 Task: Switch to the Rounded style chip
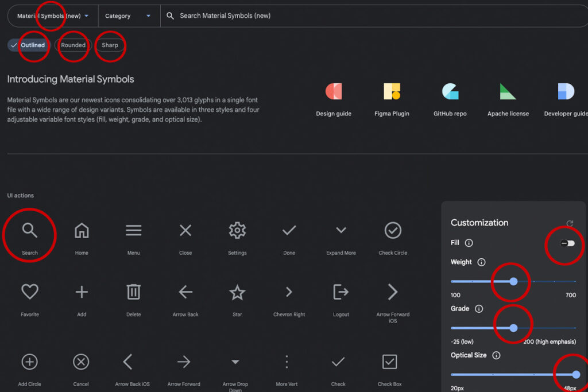73,45
